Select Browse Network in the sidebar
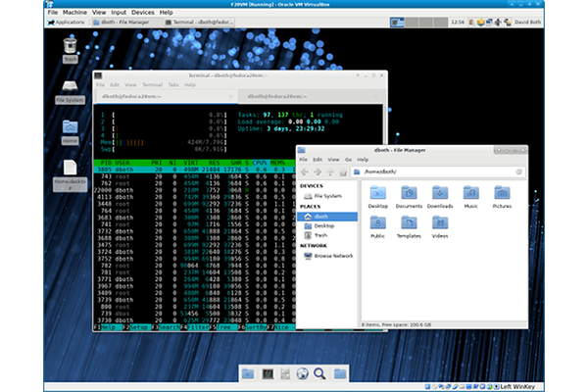Image resolution: width=588 pixels, height=392 pixels. click(333, 255)
